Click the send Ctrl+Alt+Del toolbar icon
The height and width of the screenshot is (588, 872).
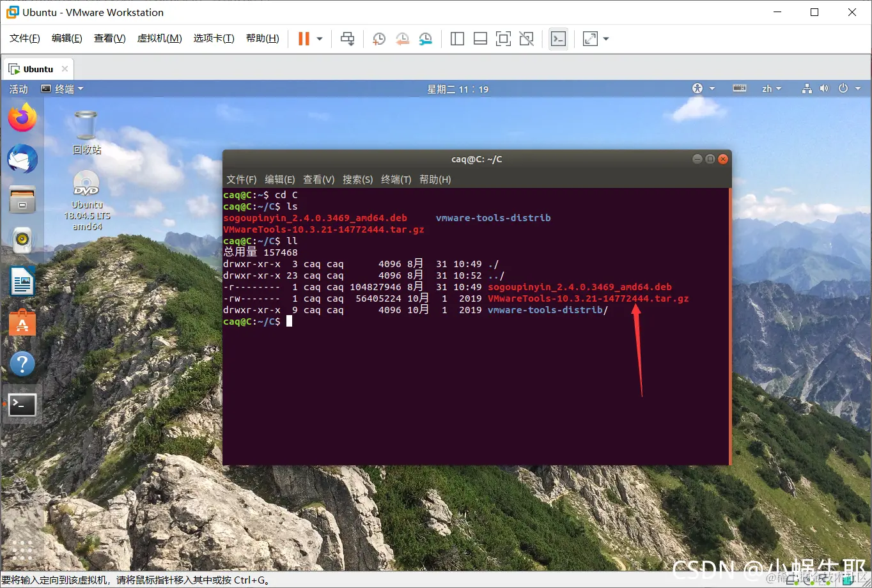coord(347,39)
